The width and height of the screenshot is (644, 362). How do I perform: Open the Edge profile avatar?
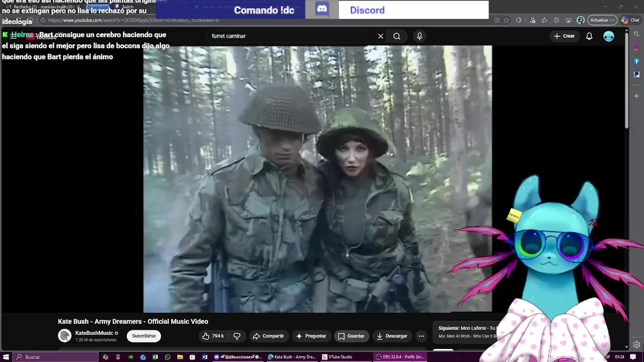click(x=581, y=20)
